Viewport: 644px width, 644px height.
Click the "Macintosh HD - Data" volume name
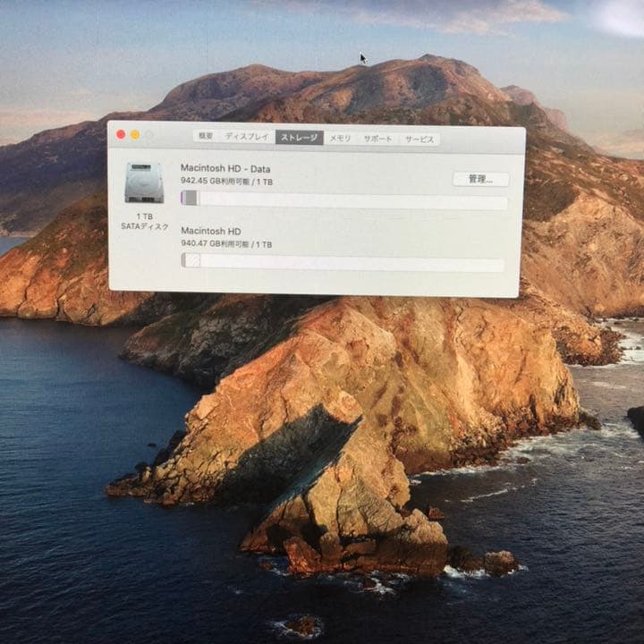point(225,169)
